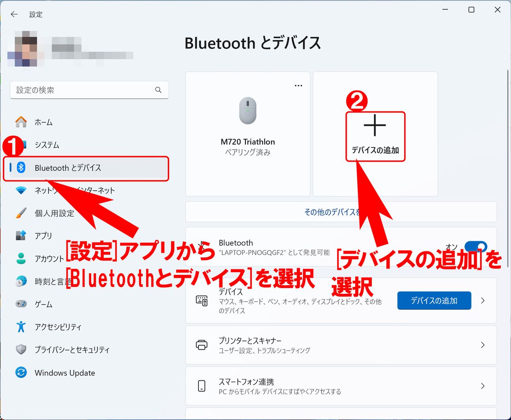This screenshot has width=511, height=420.
Task: Expand the smartphone link row chevron
Action: (482, 386)
